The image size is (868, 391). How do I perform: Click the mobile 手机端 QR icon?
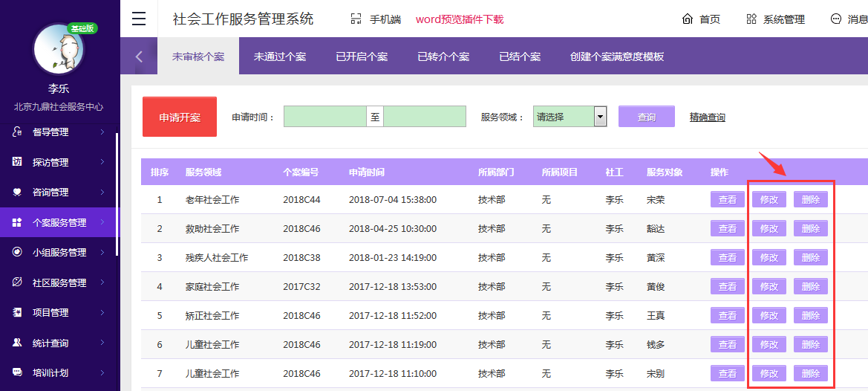point(356,19)
